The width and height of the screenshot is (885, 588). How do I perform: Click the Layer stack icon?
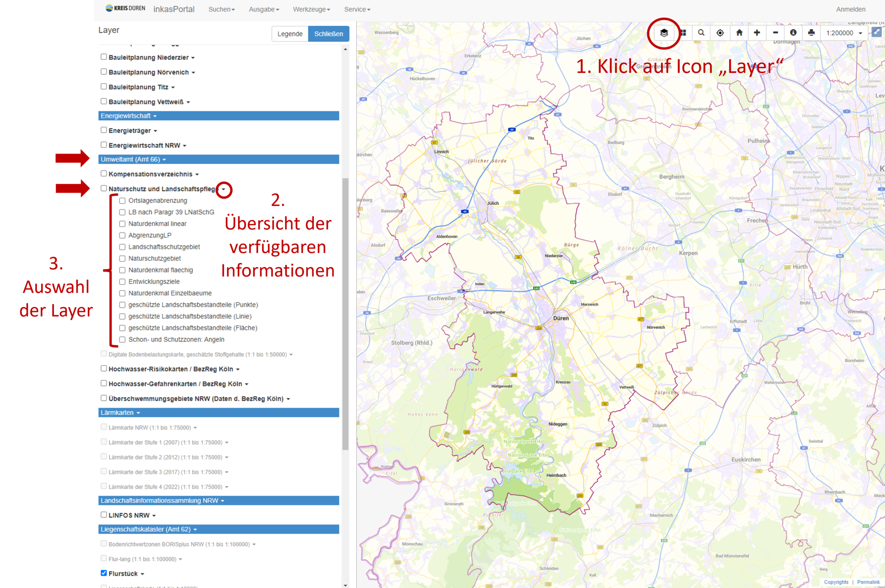664,33
